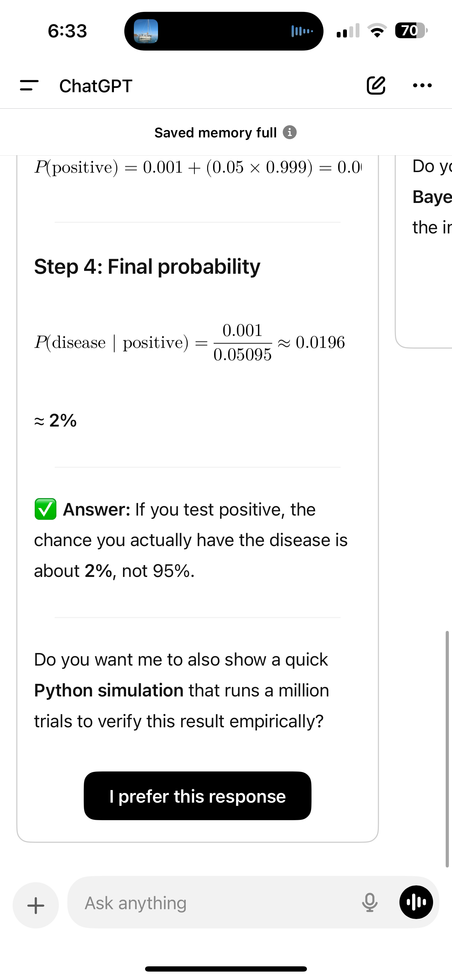Open the three-dot more options menu

[x=422, y=85]
